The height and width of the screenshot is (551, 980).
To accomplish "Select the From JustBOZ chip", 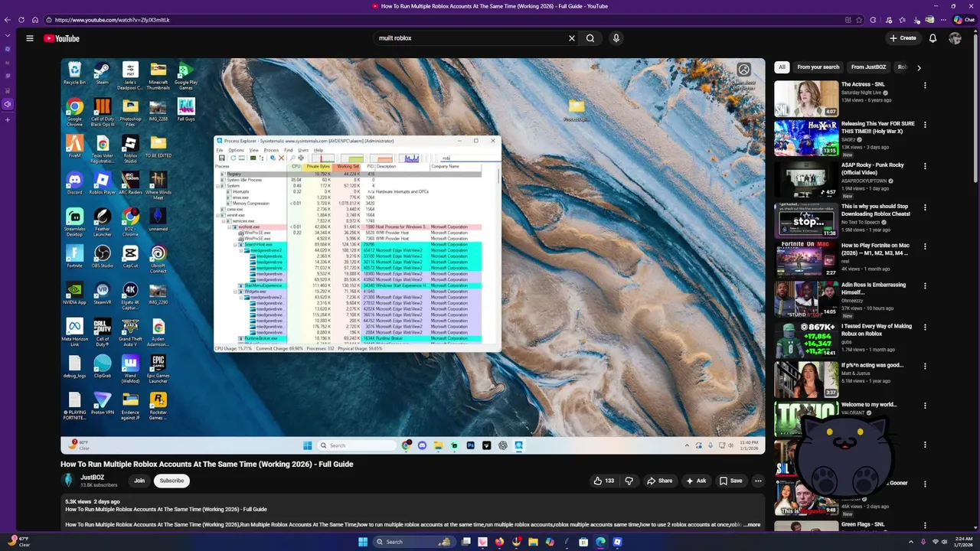I will (868, 67).
